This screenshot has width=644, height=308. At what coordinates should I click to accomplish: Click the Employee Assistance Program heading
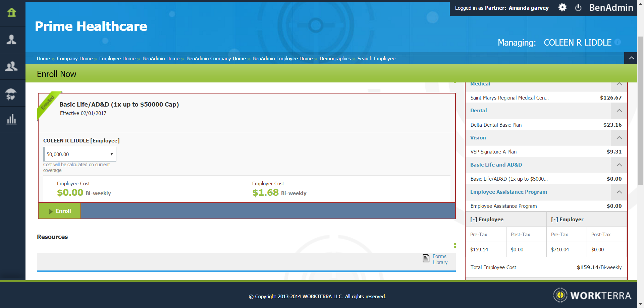pyautogui.click(x=508, y=192)
